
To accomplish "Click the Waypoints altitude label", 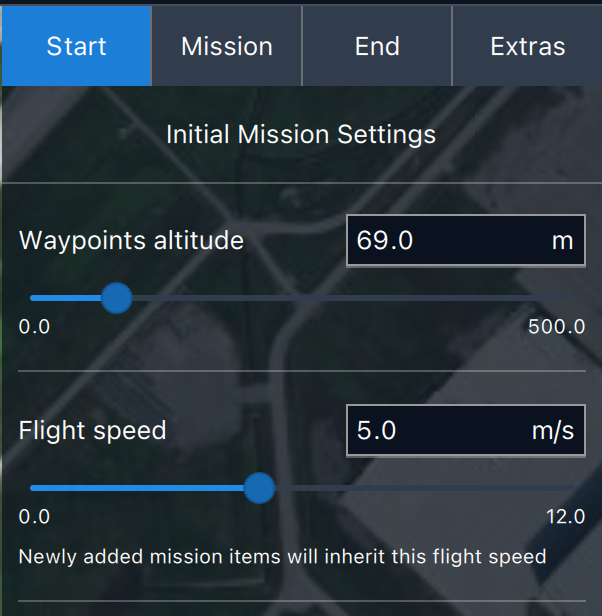I will pyautogui.click(x=131, y=241).
